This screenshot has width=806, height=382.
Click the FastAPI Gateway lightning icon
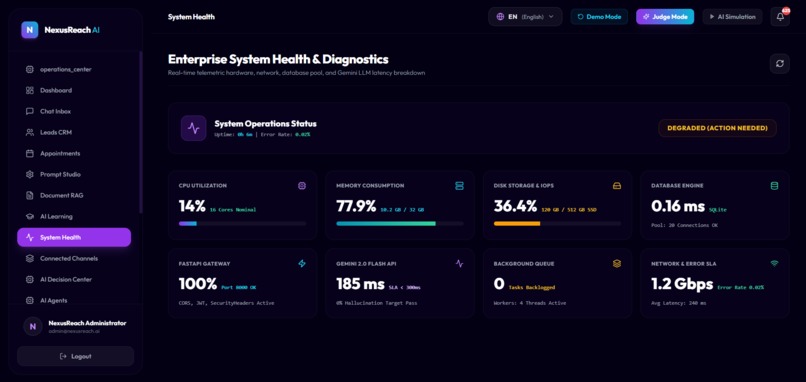[302, 264]
